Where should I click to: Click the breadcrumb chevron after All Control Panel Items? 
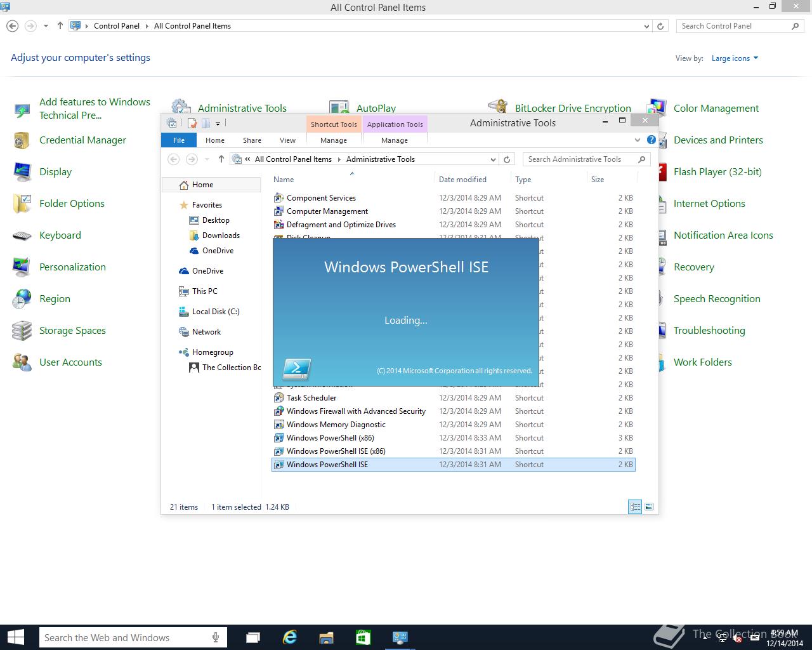pos(339,159)
